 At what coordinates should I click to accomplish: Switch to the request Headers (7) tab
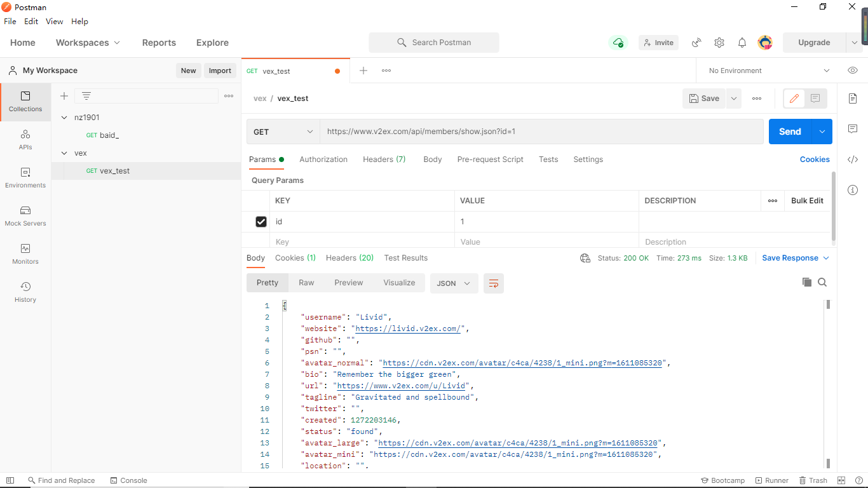pos(384,159)
